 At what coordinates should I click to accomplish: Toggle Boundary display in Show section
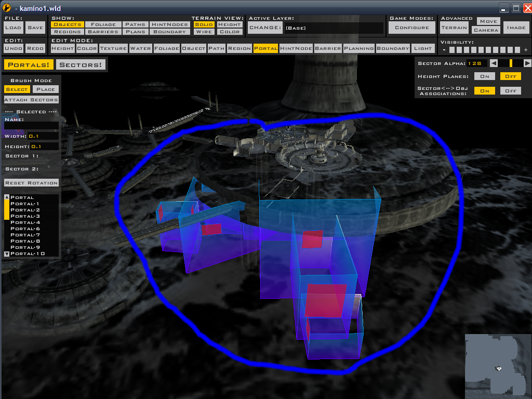click(x=170, y=32)
